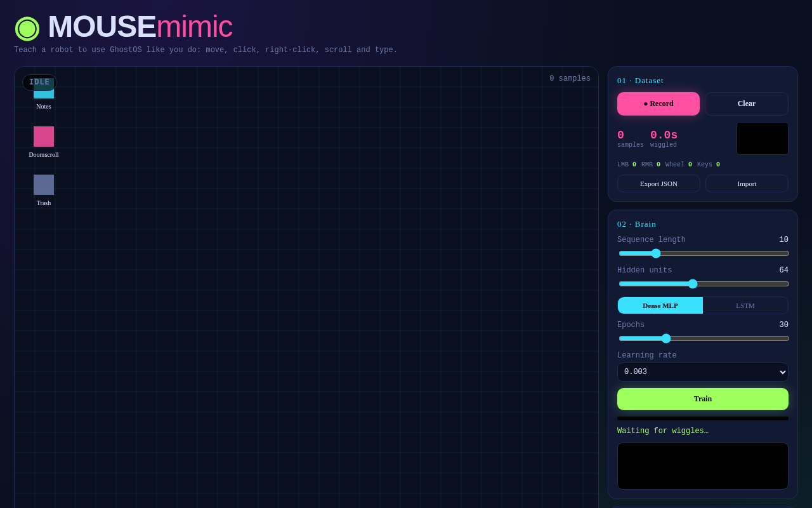Open the Learning rate dropdown

point(703,372)
